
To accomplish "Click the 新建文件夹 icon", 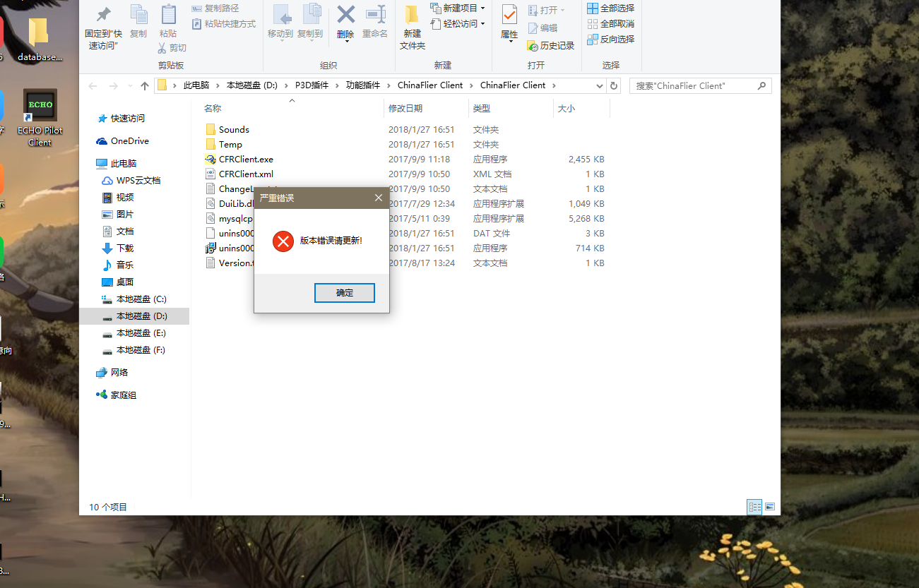I will [412, 14].
